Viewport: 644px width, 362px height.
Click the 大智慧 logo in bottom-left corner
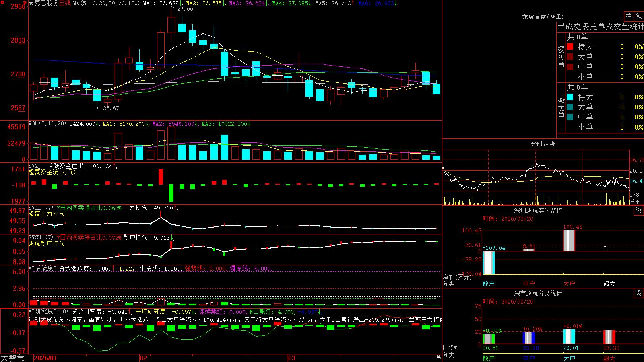[12, 358]
